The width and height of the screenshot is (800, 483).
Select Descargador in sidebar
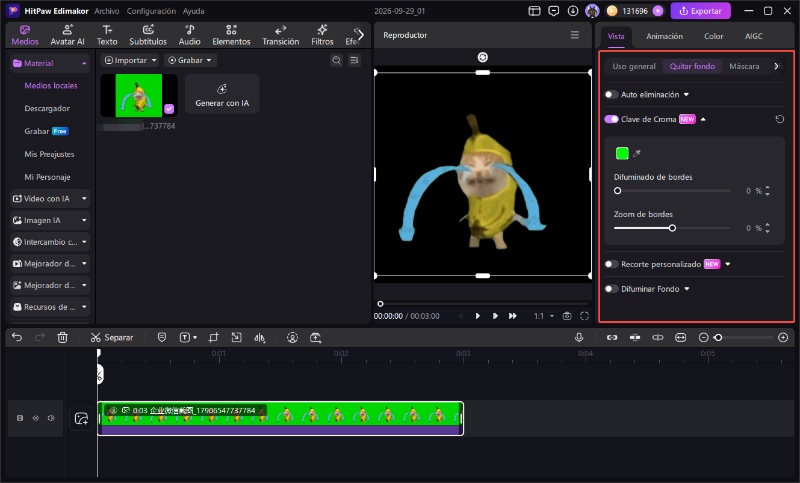pyautogui.click(x=47, y=108)
